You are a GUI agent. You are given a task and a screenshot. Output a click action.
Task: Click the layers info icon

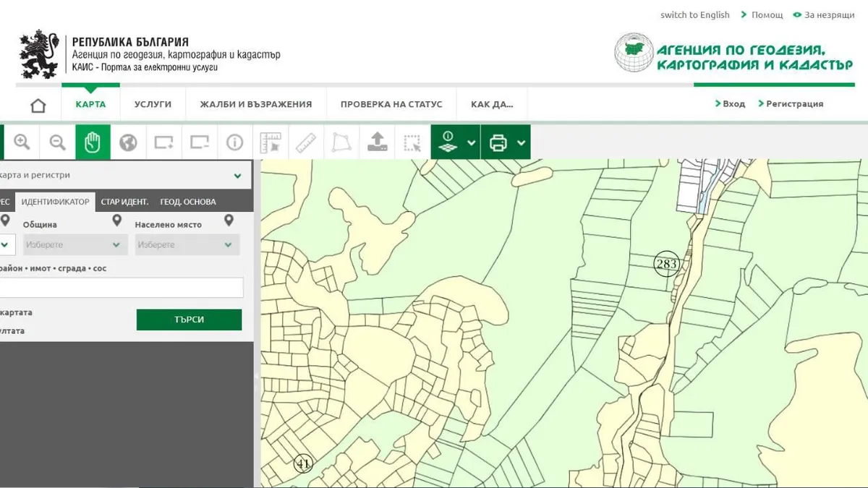click(x=448, y=142)
